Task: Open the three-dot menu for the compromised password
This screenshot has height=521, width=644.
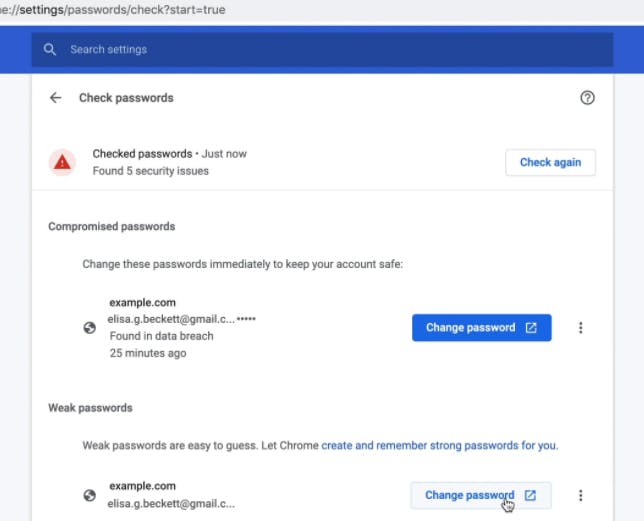Action: 581,328
